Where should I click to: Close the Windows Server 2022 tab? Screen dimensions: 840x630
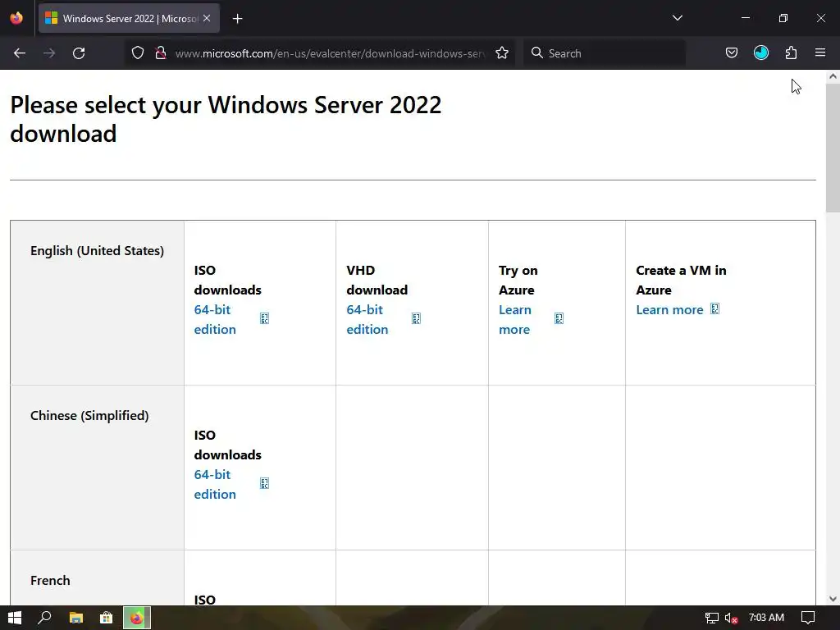click(x=207, y=18)
